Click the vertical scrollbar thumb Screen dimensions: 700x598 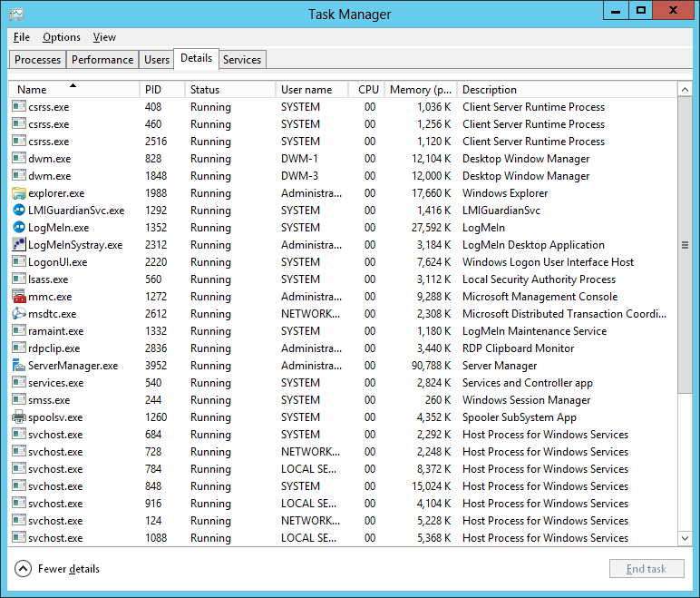click(685, 245)
